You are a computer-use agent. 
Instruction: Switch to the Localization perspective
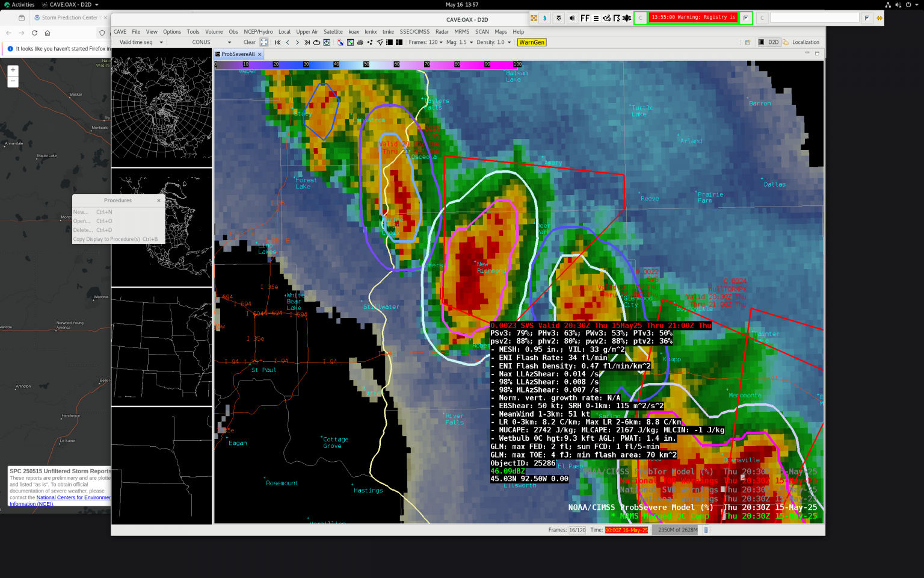(x=801, y=42)
